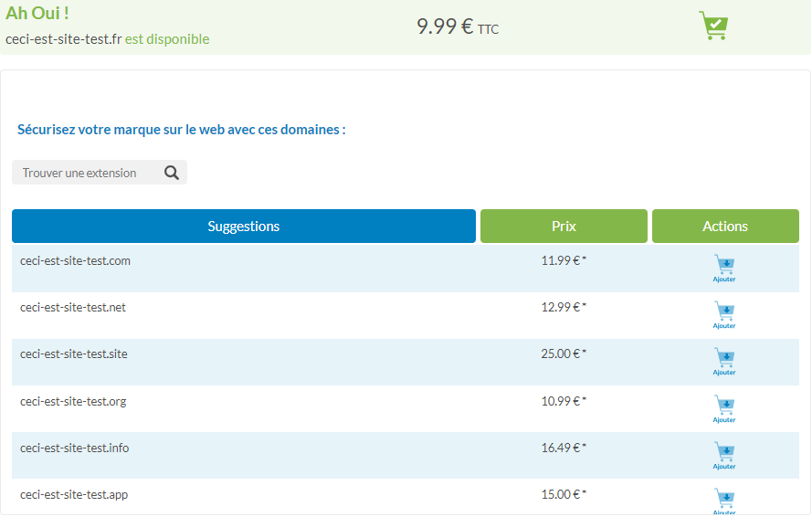The height and width of the screenshot is (517, 812).
Task: Click the 16.49 € price
Action: (x=564, y=448)
